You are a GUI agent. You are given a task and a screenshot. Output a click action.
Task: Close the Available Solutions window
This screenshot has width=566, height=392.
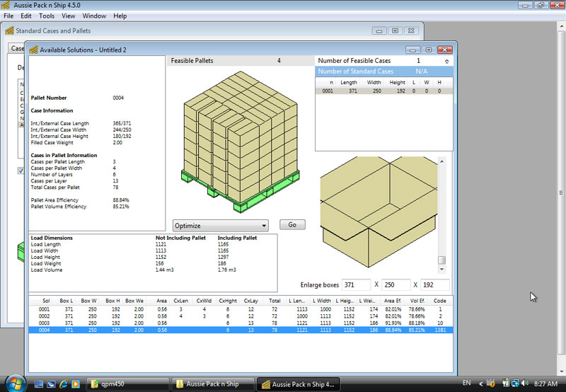pos(445,50)
